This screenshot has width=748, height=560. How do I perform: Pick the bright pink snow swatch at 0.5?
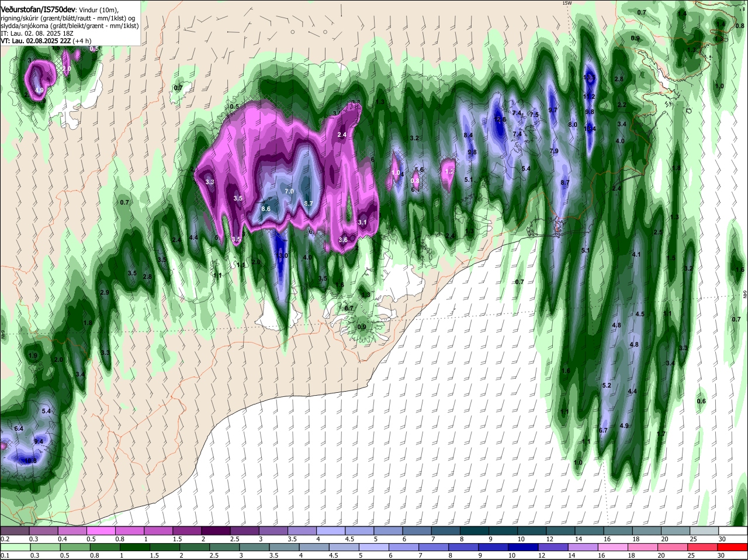(x=101, y=531)
